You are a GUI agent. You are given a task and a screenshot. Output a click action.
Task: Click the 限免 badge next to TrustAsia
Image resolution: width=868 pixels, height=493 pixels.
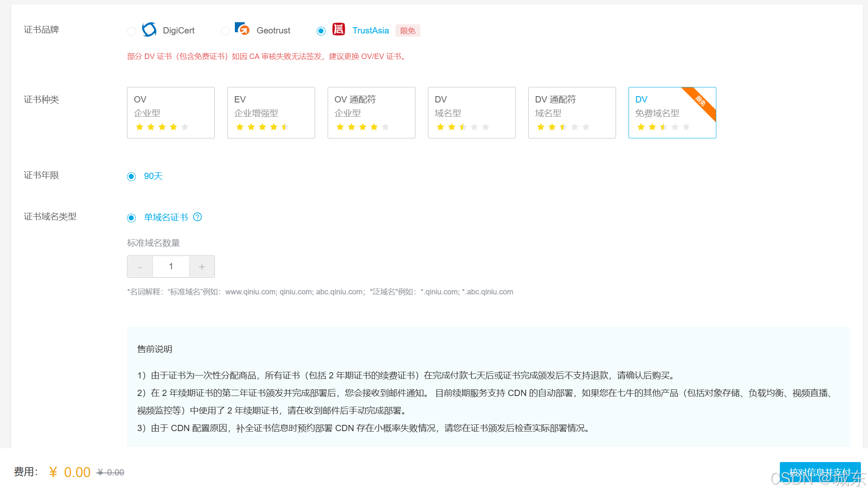tap(407, 31)
